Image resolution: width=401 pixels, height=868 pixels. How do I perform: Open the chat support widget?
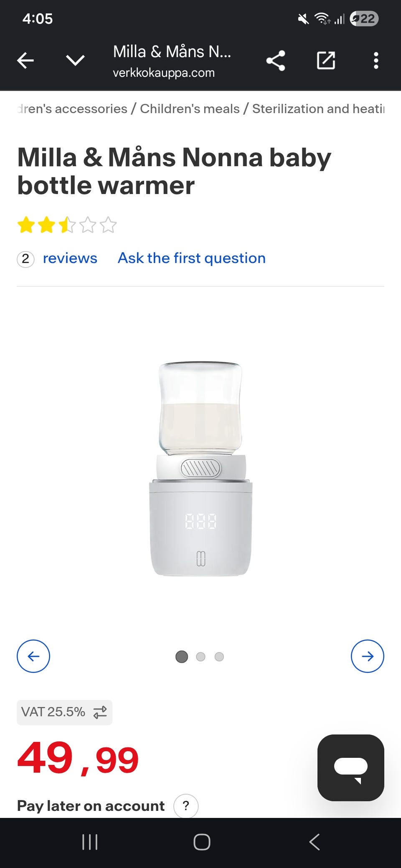(x=351, y=767)
